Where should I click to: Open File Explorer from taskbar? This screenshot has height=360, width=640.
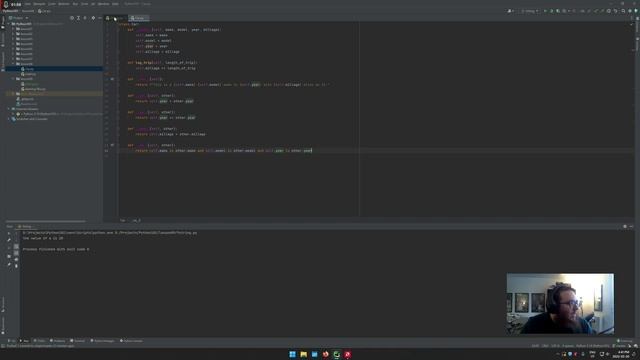click(303, 354)
